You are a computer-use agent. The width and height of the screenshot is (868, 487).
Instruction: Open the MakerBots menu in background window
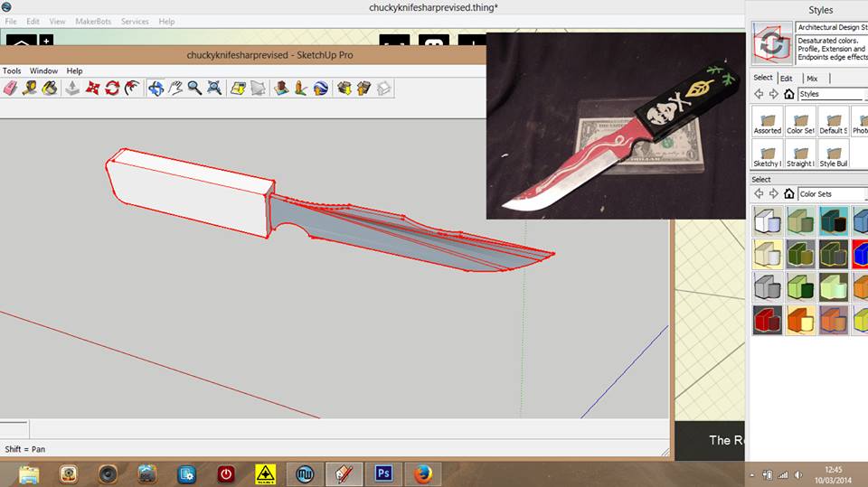point(93,21)
